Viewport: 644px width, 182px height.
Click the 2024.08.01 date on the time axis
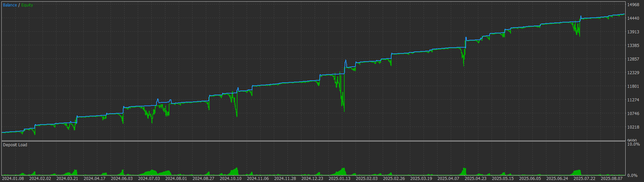176,179
